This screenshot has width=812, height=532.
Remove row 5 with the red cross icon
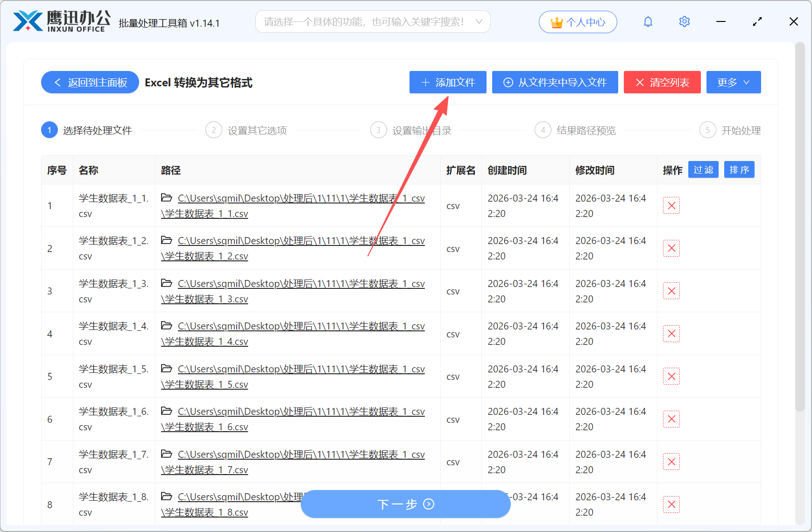coord(671,376)
